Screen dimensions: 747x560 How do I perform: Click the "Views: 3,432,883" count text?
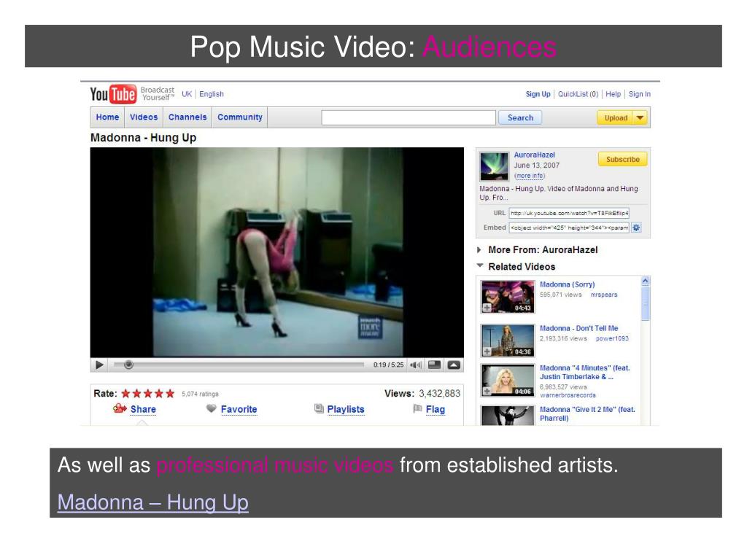(422, 393)
